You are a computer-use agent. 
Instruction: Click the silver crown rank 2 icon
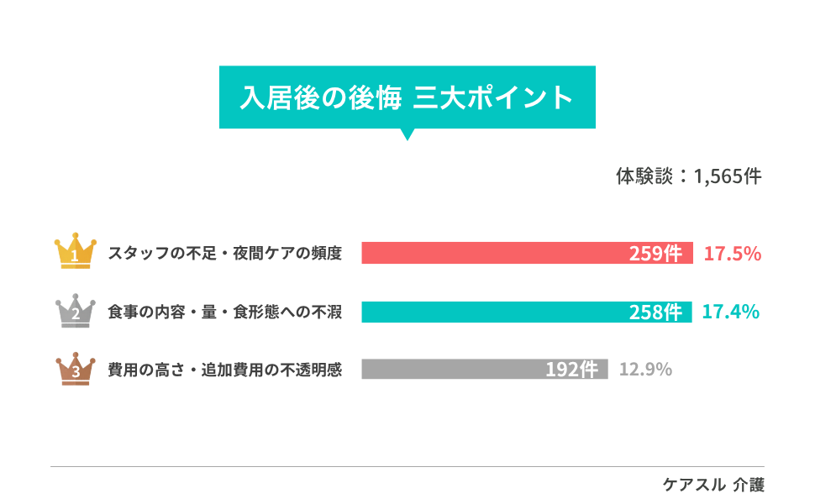click(76, 310)
